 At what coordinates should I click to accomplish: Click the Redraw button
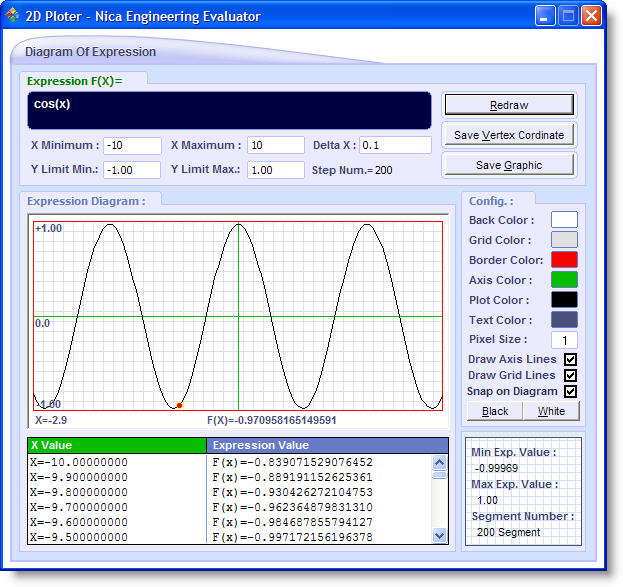click(509, 105)
